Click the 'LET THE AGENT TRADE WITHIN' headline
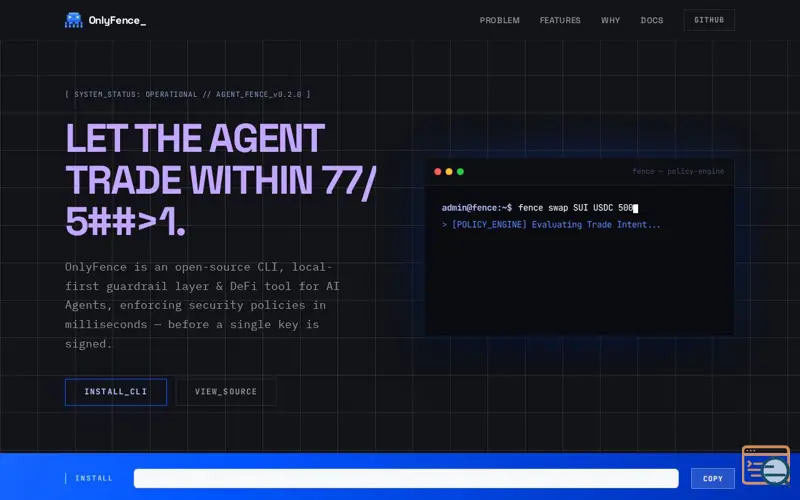 coord(220,179)
